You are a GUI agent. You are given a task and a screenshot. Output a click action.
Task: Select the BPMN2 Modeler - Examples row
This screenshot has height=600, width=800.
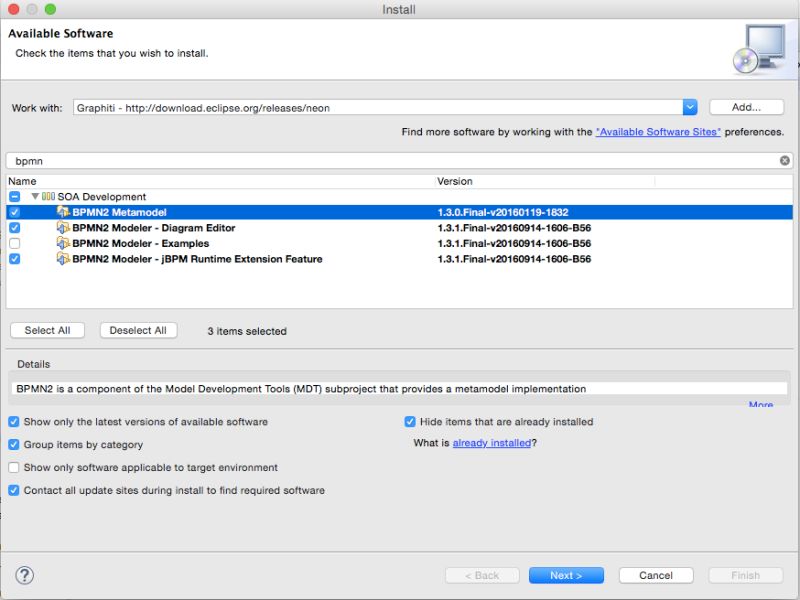pyautogui.click(x=399, y=243)
